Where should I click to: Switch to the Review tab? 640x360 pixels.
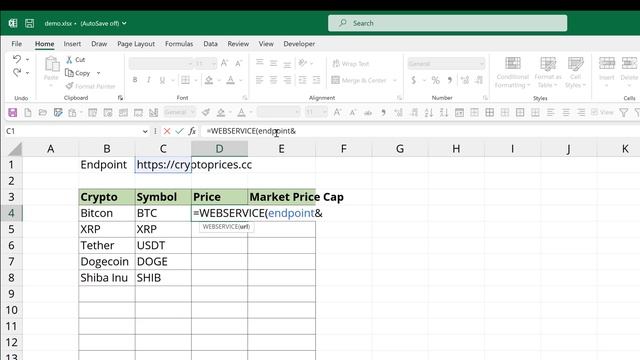tap(238, 44)
